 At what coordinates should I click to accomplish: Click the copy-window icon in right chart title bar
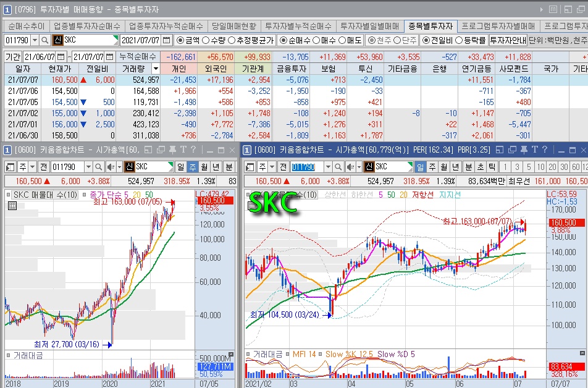pyautogui.click(x=512, y=150)
